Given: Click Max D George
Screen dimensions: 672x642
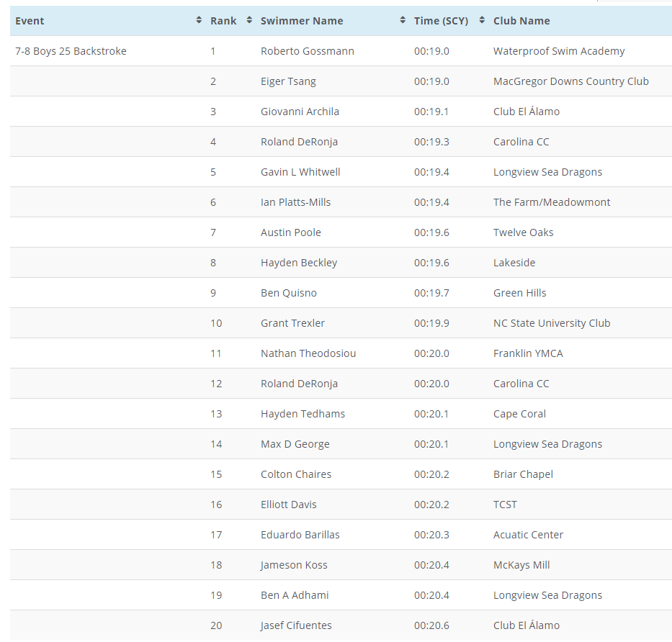Looking at the screenshot, I should pos(295,444).
